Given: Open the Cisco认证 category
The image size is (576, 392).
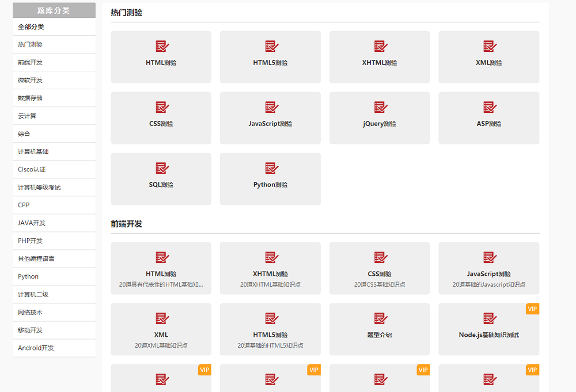Looking at the screenshot, I should tap(32, 170).
